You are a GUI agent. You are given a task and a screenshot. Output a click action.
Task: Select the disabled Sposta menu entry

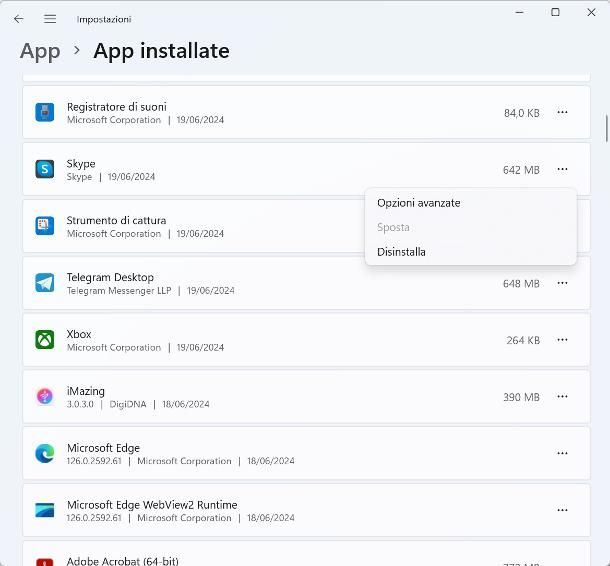pos(471,227)
